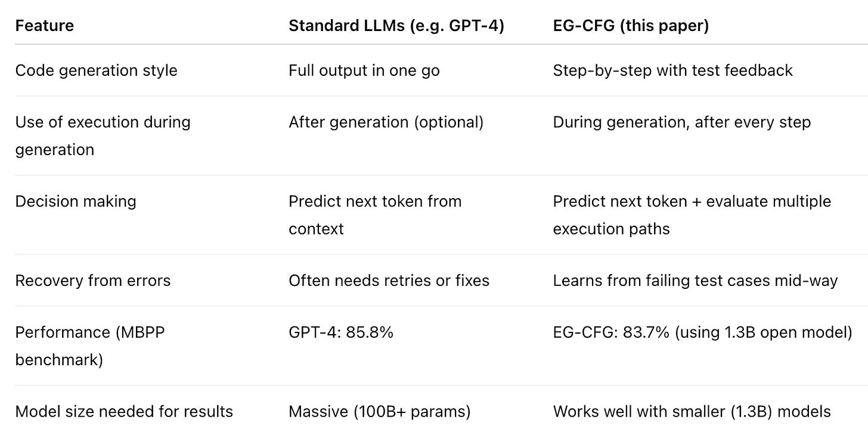Viewport: 868px width, 441px height.
Task: Click During generation, after every step text
Action: pos(682,122)
